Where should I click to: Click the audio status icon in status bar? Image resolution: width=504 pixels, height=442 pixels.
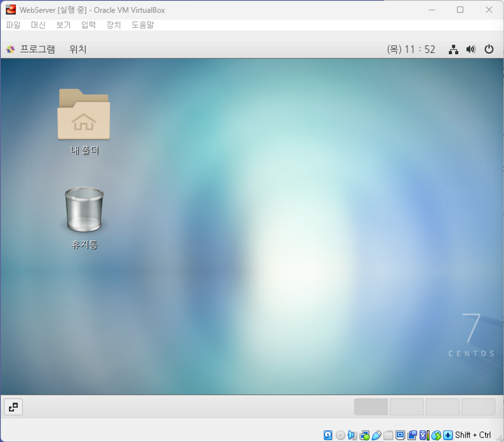tap(352, 435)
